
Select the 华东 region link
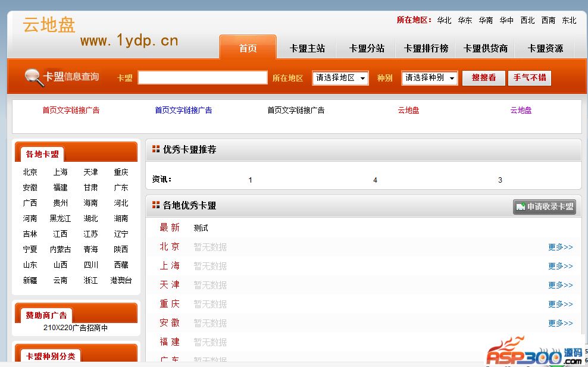465,20
